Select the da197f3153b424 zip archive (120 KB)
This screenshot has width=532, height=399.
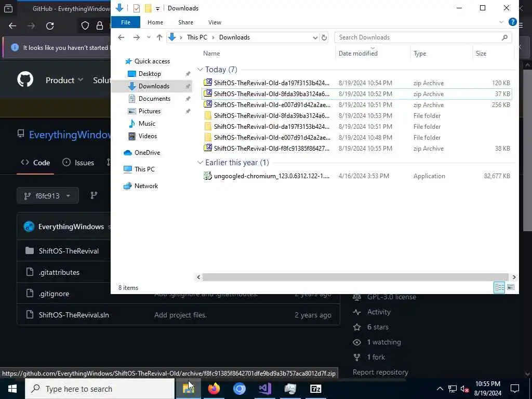tap(356, 83)
